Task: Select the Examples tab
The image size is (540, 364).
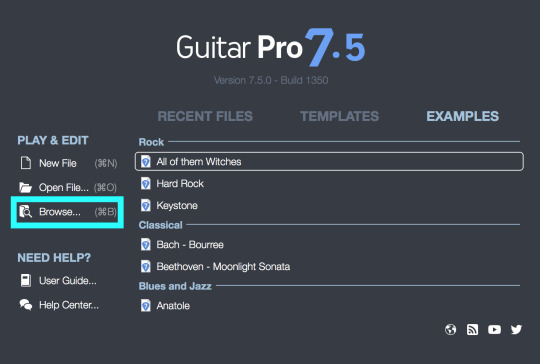Action: tap(463, 116)
